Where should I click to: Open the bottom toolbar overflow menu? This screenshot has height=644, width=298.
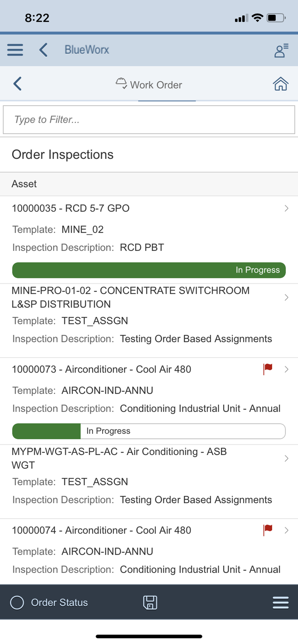280,602
